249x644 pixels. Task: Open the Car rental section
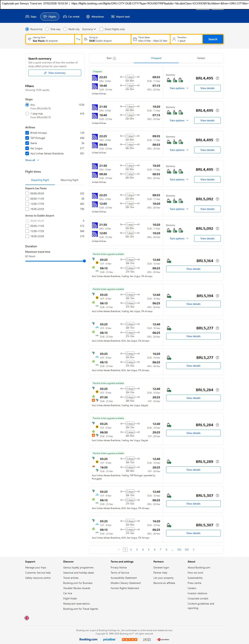[71, 17]
